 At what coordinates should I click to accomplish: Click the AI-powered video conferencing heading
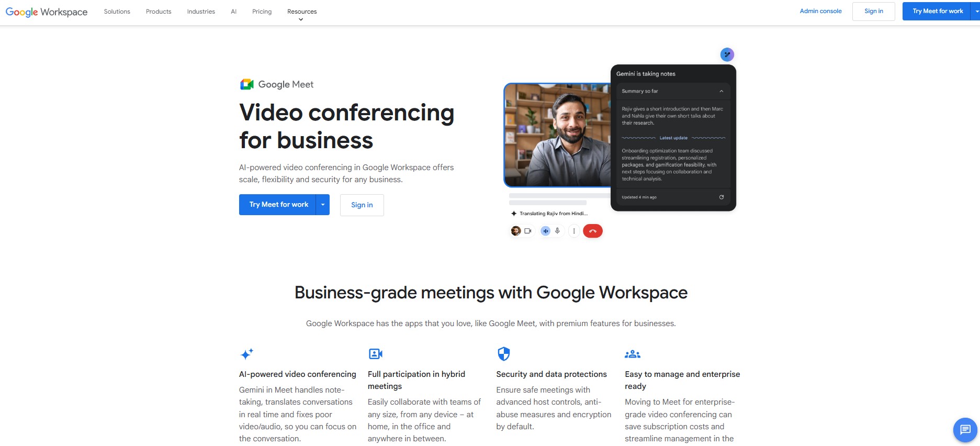(x=298, y=374)
